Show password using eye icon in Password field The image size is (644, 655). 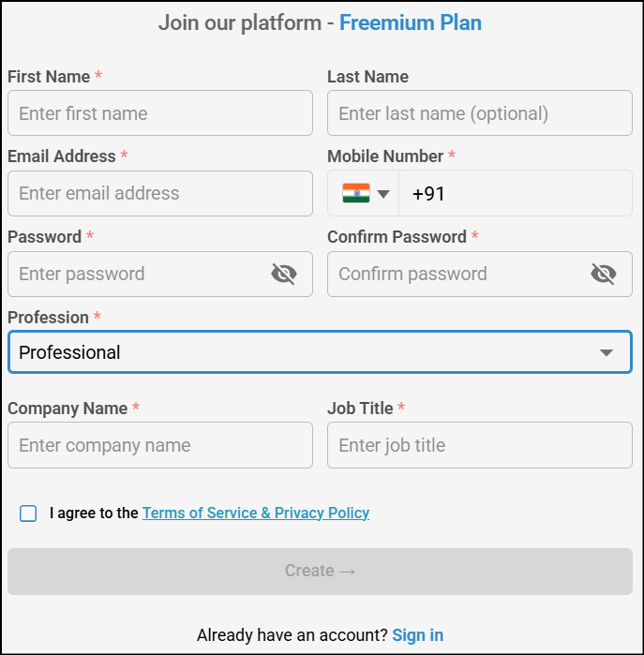click(x=284, y=274)
